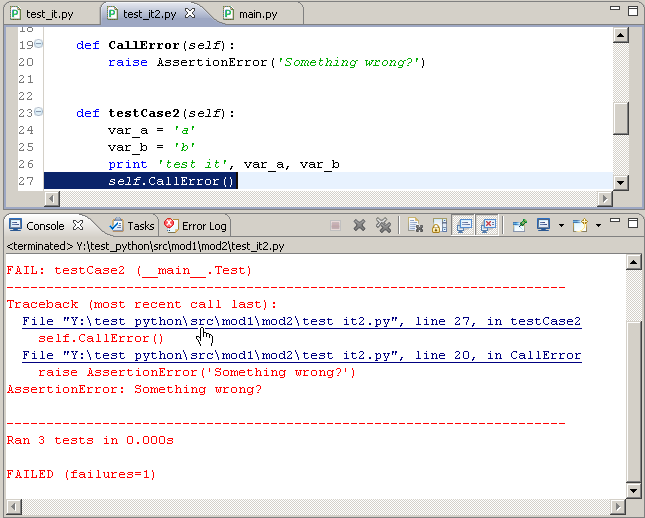Click the editor vertical scrollbar thumb
The image size is (645, 518).
620,118
